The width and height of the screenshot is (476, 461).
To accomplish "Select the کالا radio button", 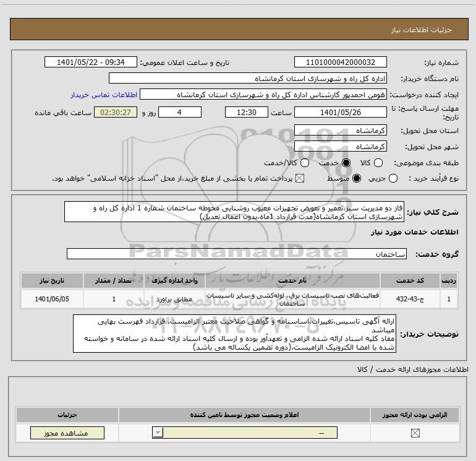I will 378,163.
